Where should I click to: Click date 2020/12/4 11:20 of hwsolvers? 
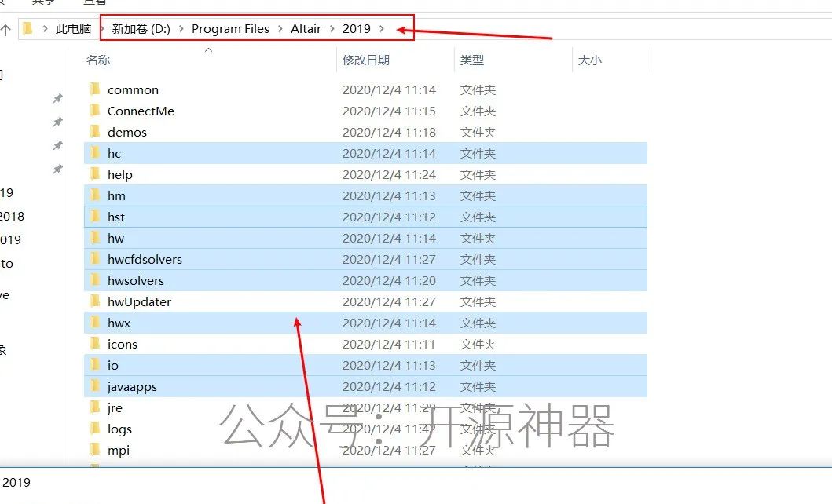point(390,281)
